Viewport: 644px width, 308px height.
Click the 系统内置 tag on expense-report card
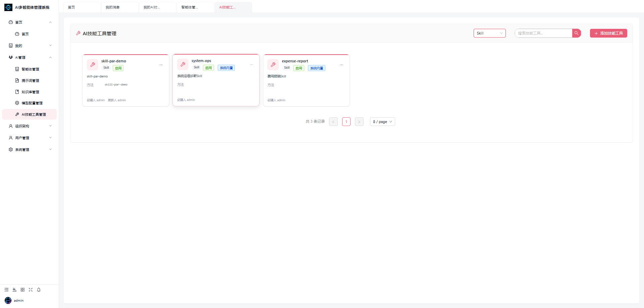pos(317,68)
